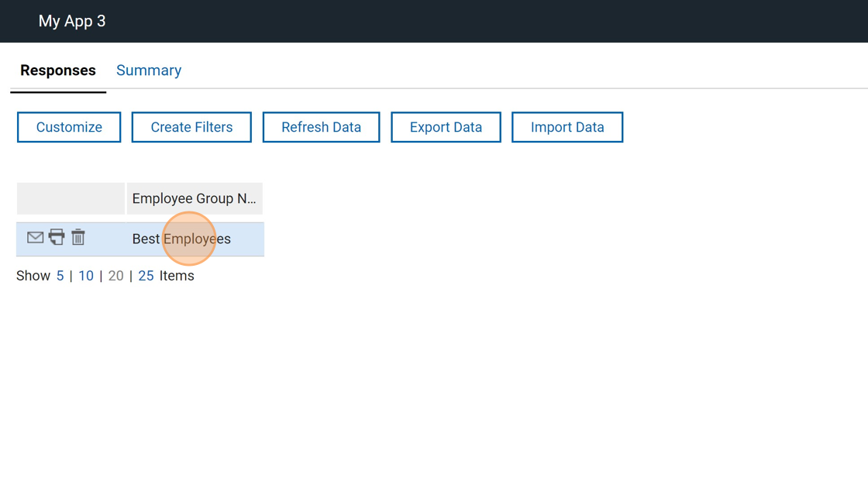Click the Show label before page sizes
868x485 pixels.
33,276
